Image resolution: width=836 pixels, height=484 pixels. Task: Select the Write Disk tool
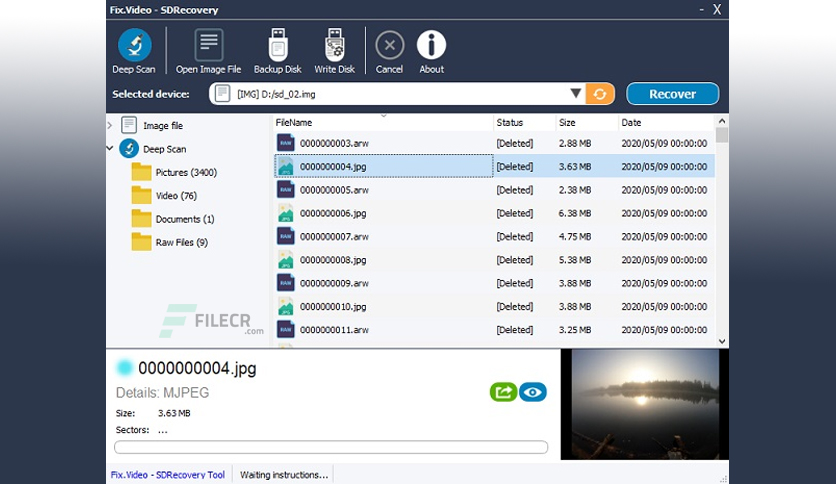[334, 51]
